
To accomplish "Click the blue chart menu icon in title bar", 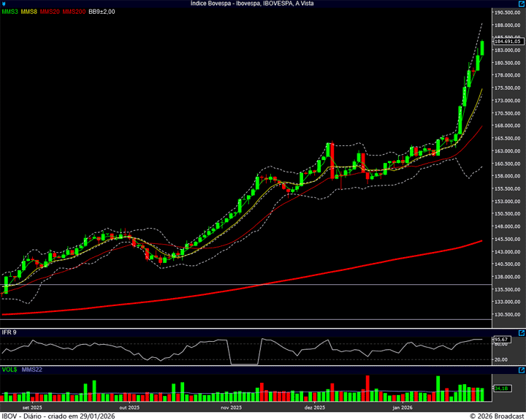I will pos(3,4).
